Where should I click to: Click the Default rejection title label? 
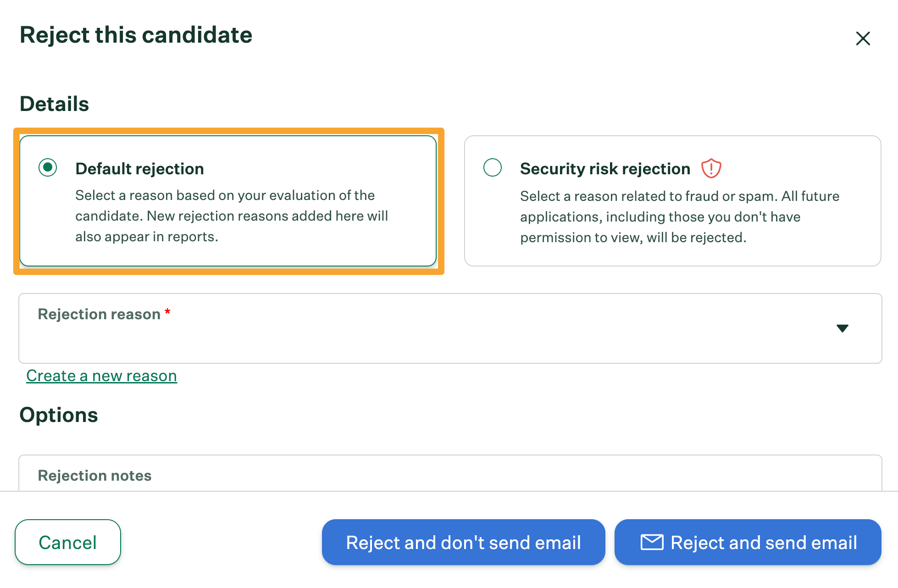(139, 169)
